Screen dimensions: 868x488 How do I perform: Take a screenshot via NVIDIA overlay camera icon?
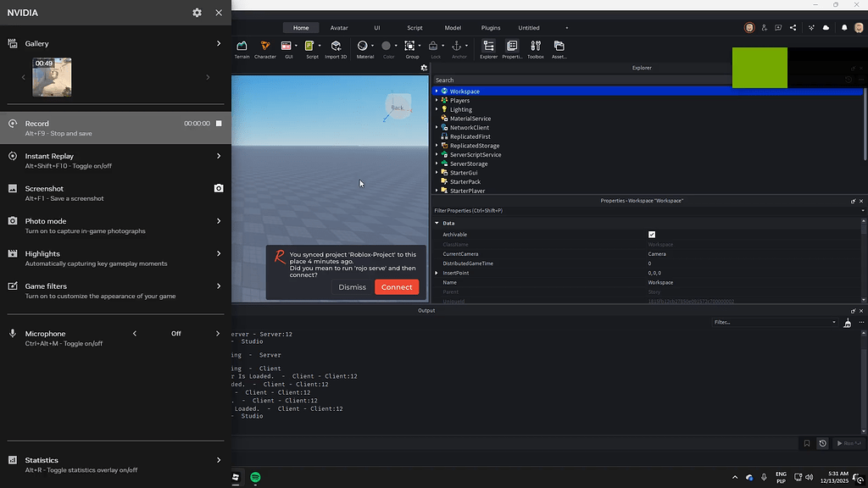click(219, 188)
